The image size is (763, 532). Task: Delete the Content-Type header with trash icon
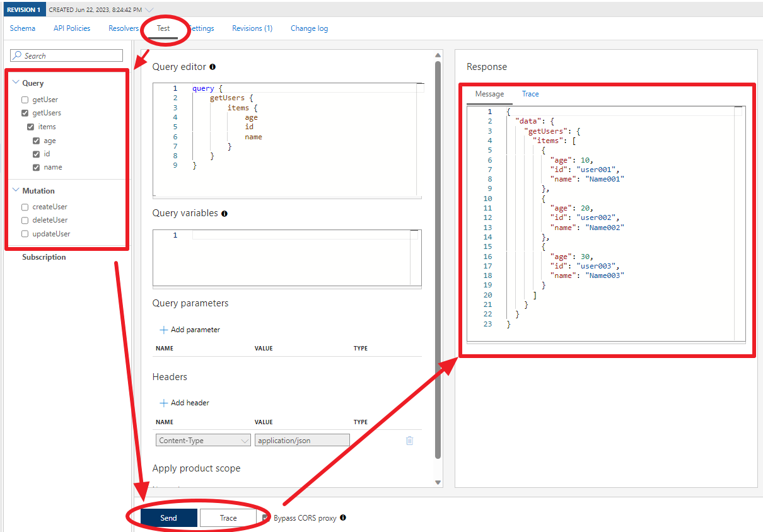point(409,441)
